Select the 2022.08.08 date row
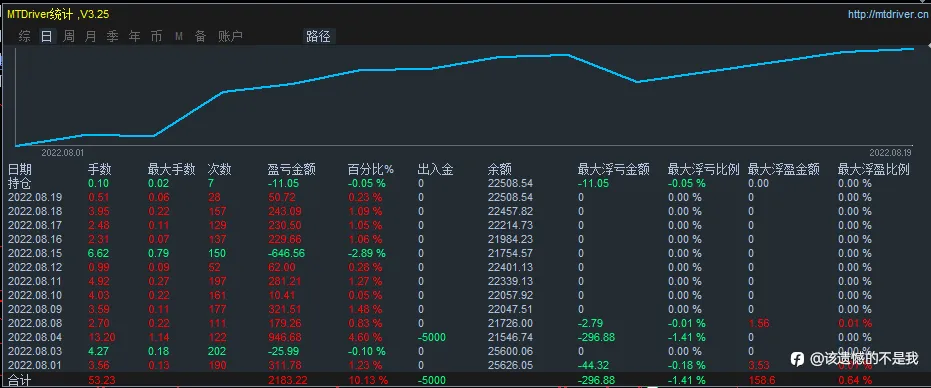The width and height of the screenshot is (931, 388). (35, 323)
